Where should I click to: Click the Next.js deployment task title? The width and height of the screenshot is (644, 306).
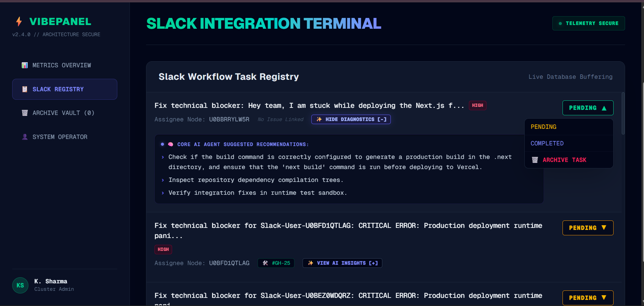309,105
